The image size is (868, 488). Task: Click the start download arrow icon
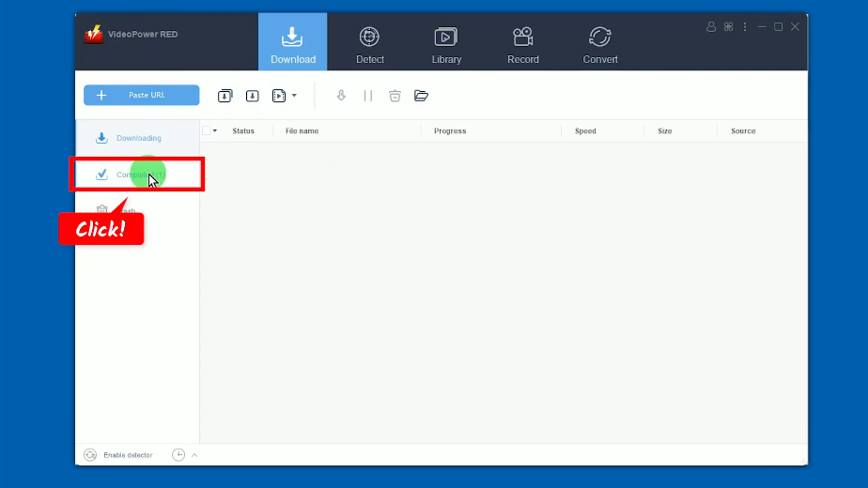click(x=341, y=96)
